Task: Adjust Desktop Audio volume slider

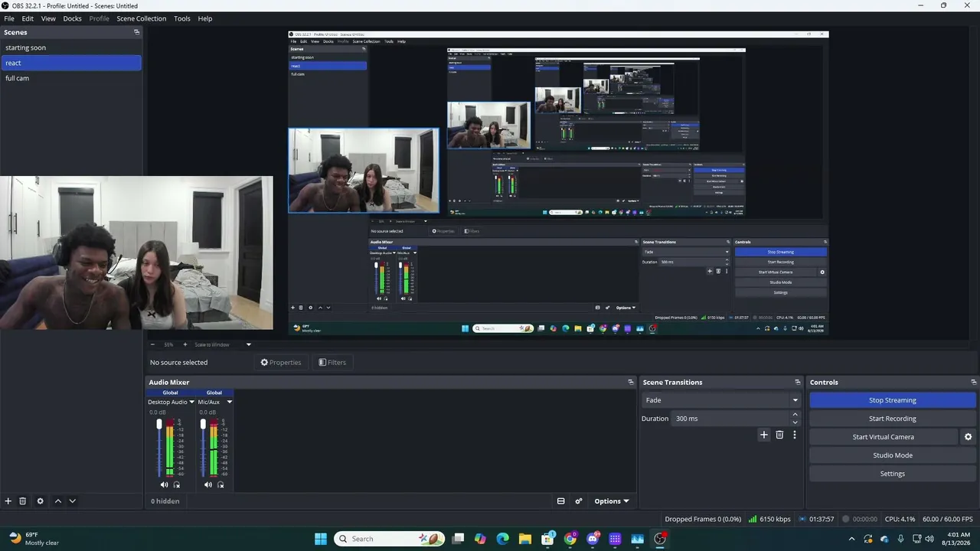Action: 159,448
